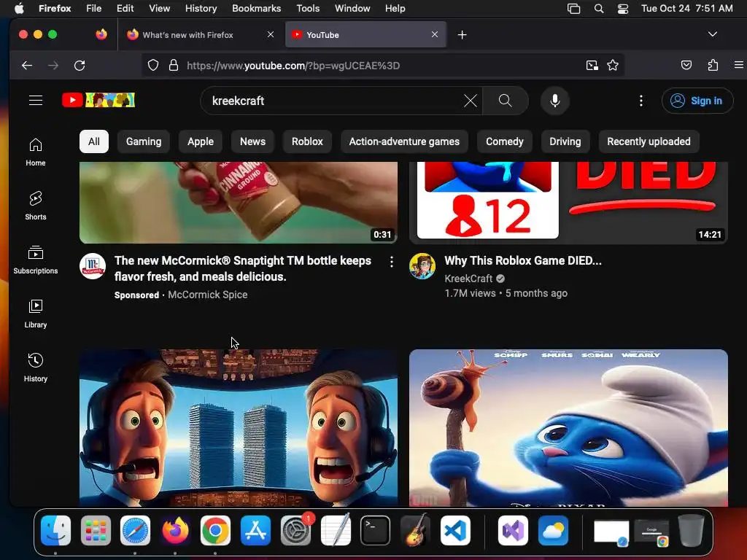Open the Firefox application menu

(x=739, y=65)
